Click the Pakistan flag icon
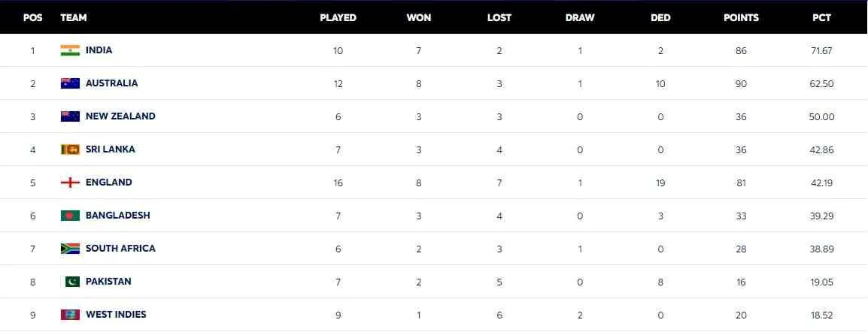Screen dimensions: 868x332 coord(70,282)
